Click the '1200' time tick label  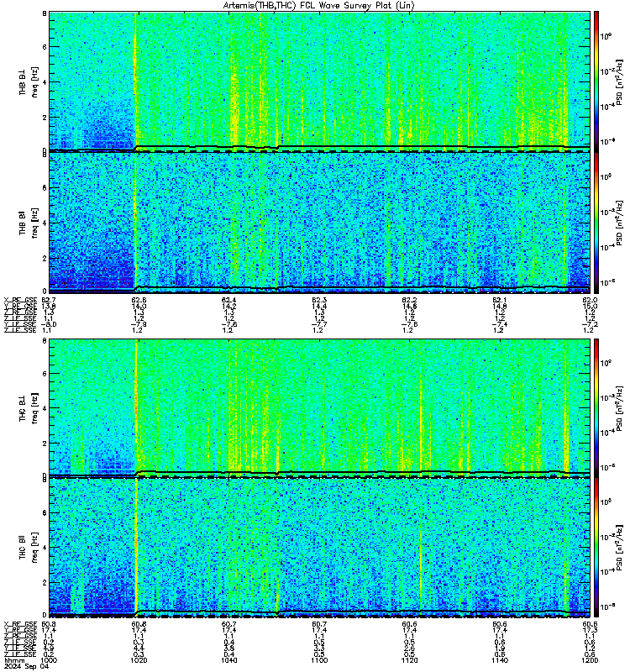590,660
